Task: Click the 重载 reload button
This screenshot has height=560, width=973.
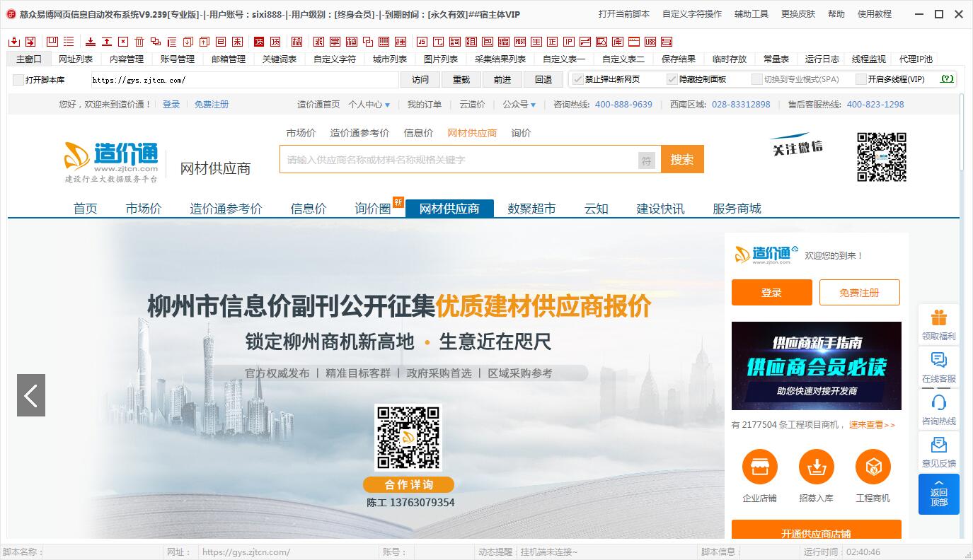Action: pyautogui.click(x=461, y=79)
